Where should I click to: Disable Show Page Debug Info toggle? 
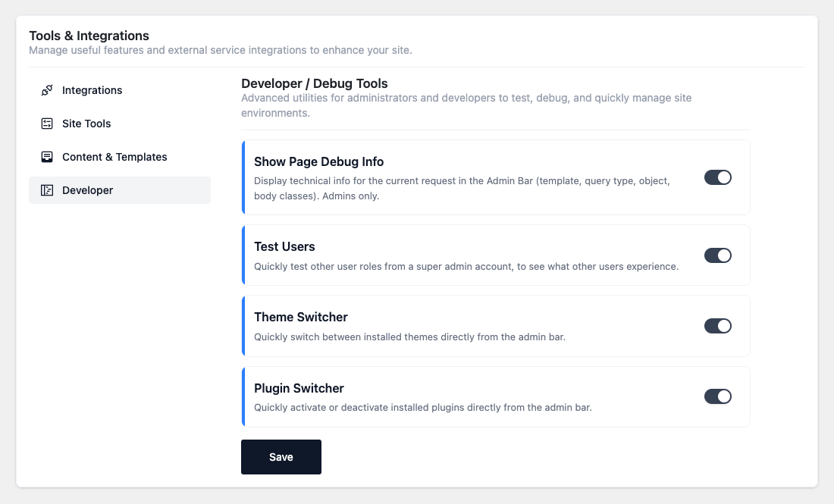tap(717, 177)
